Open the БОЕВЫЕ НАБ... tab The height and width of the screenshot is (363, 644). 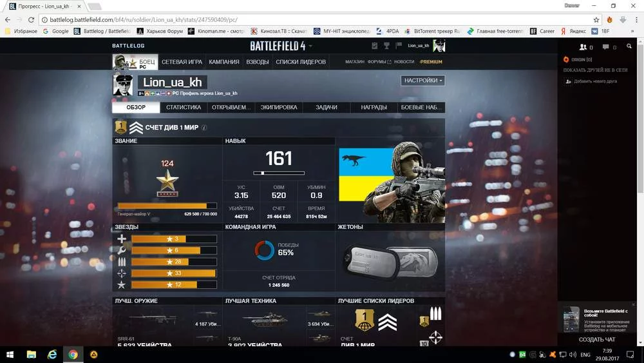pyautogui.click(x=421, y=107)
